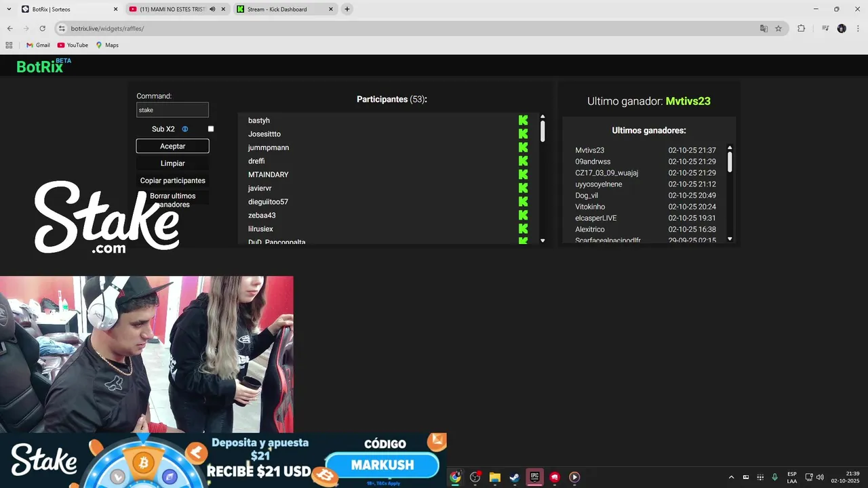Close the Kick Dashboard tab
This screenshot has width=868, height=488.
click(331, 9)
